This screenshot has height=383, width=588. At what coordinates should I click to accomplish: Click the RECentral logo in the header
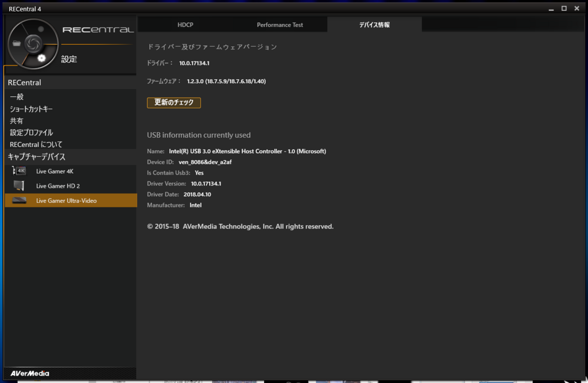(98, 30)
